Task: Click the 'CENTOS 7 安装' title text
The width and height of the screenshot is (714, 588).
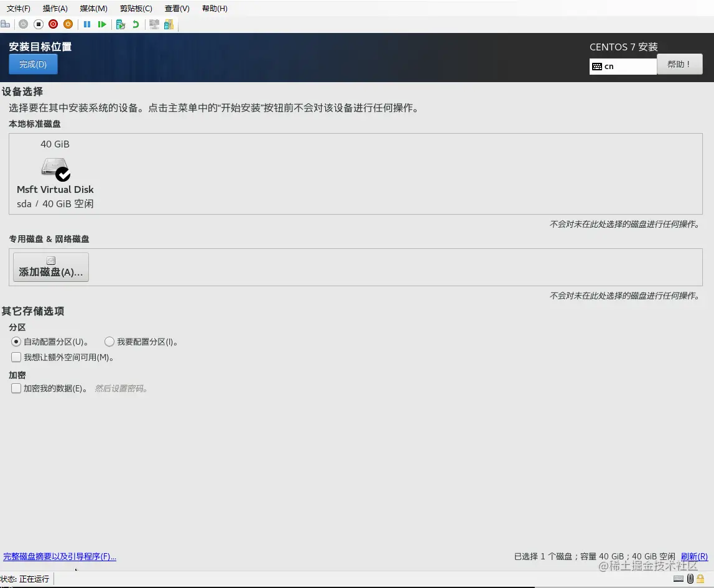Action: click(623, 47)
